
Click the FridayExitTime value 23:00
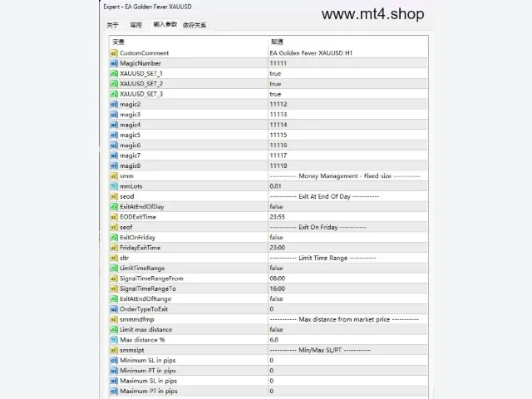pyautogui.click(x=277, y=248)
